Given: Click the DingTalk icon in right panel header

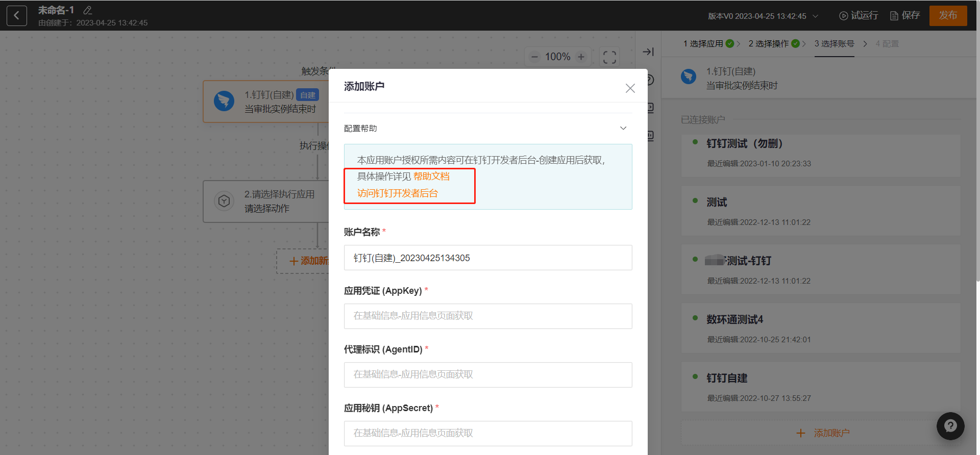Looking at the screenshot, I should pyautogui.click(x=689, y=77).
